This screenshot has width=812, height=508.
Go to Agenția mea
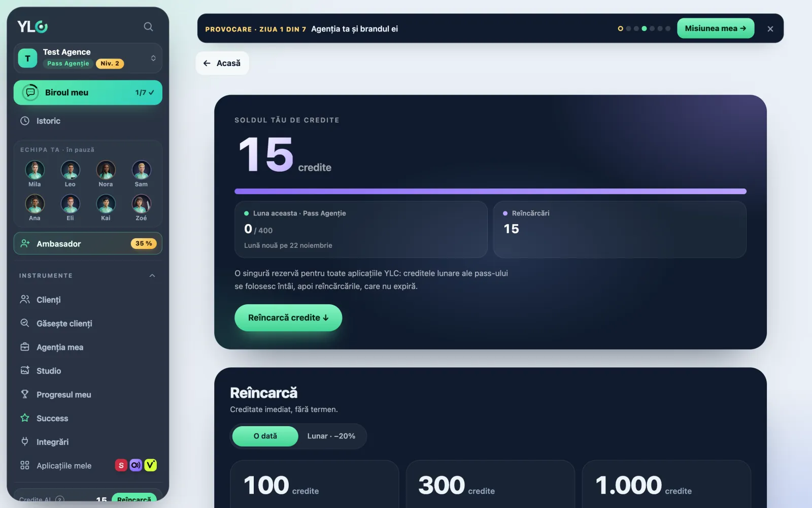[88, 347]
